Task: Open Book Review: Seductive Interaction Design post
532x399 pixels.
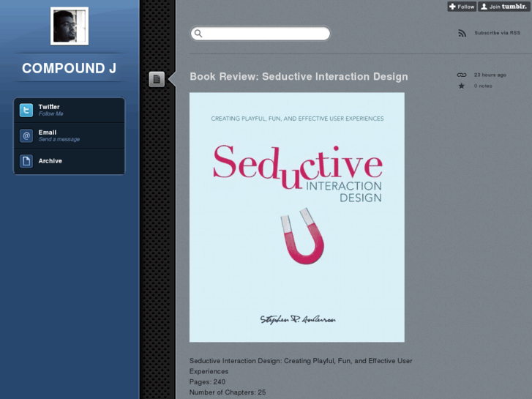Action: (299, 76)
